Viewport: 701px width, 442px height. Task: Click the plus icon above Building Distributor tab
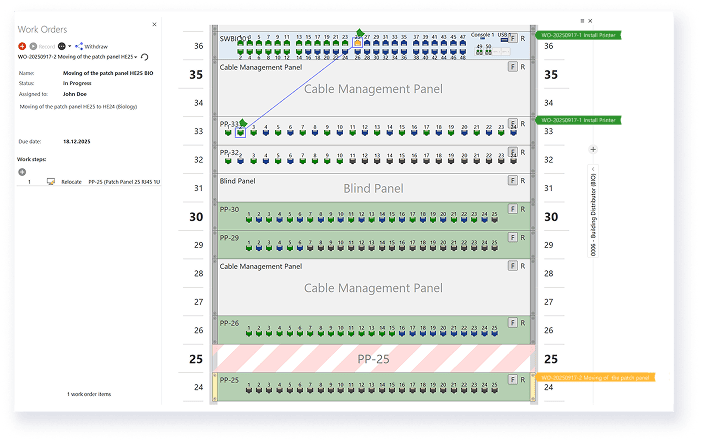point(593,149)
